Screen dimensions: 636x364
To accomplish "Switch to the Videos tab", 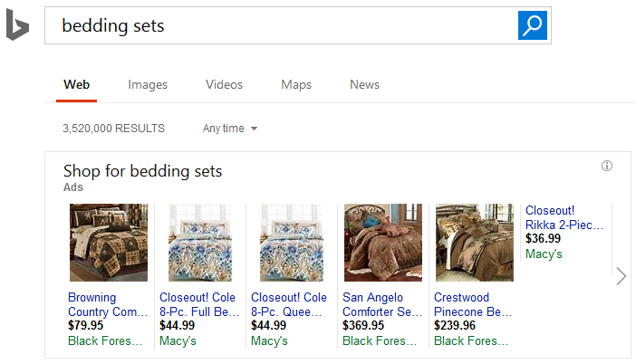I will click(224, 84).
